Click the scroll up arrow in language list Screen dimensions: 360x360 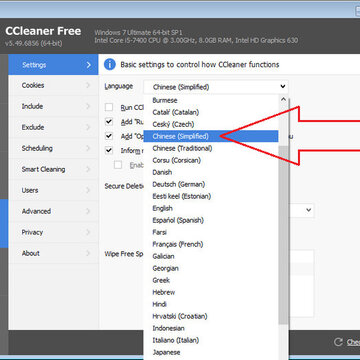(283, 99)
